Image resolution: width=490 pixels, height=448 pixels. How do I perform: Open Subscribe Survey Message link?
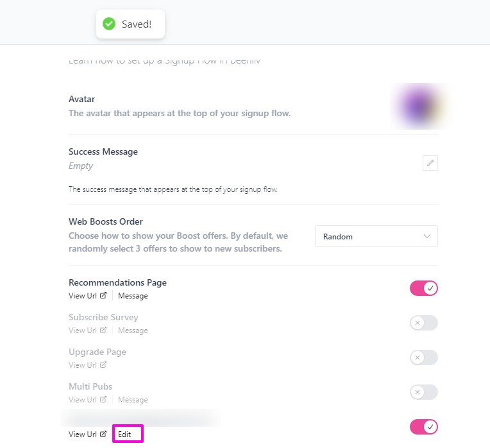(x=133, y=331)
